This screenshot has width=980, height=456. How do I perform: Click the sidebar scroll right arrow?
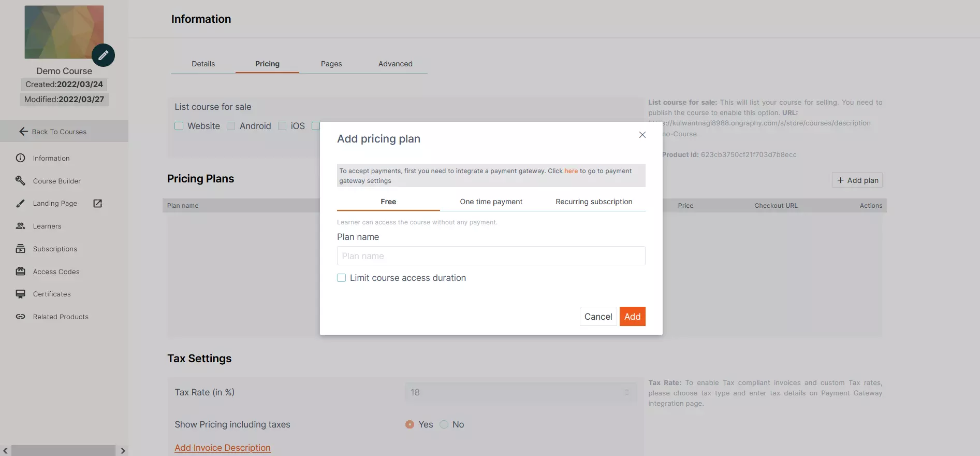click(123, 451)
